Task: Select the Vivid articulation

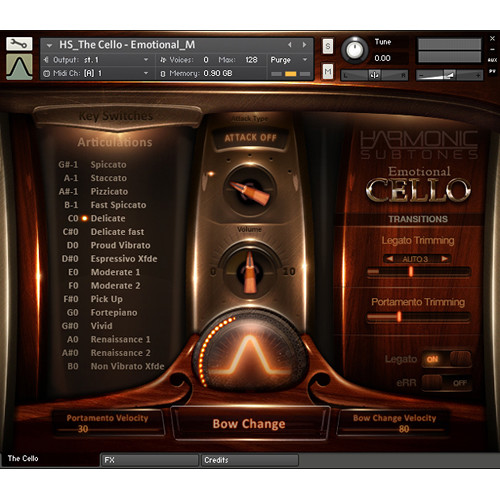Action: point(101,326)
